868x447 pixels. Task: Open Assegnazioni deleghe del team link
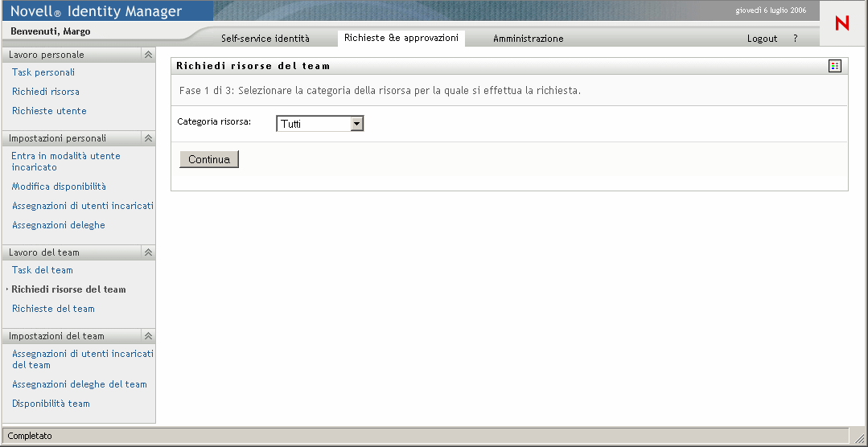79,384
